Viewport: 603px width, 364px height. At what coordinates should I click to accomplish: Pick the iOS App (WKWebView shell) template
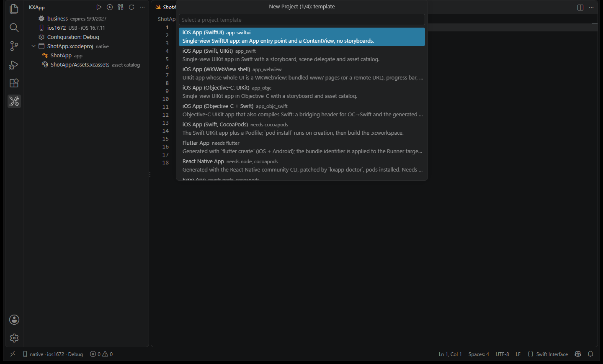pyautogui.click(x=301, y=74)
